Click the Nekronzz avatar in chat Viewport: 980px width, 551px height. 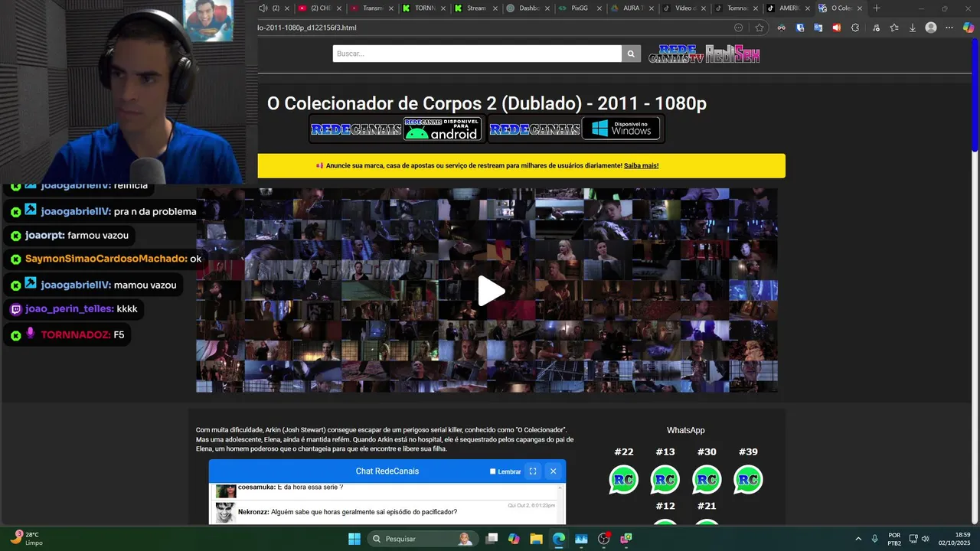[225, 513]
